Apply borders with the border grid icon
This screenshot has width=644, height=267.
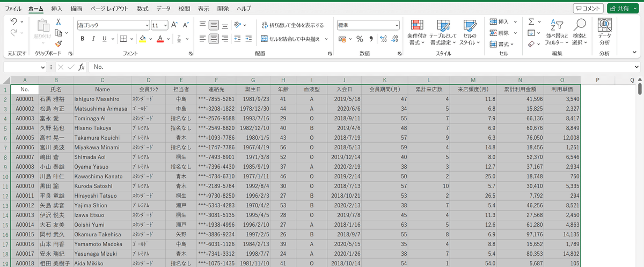pyautogui.click(x=123, y=39)
